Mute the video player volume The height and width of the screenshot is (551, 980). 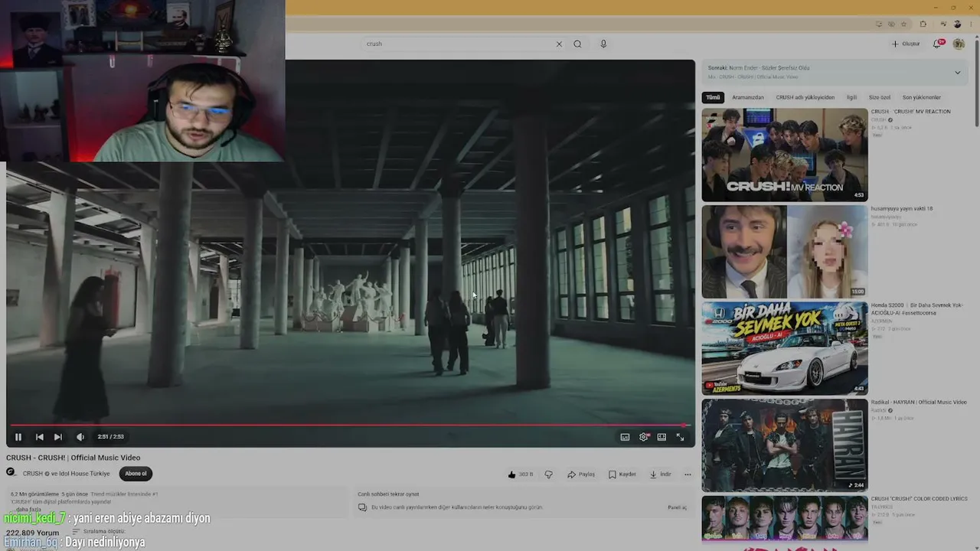pyautogui.click(x=80, y=437)
